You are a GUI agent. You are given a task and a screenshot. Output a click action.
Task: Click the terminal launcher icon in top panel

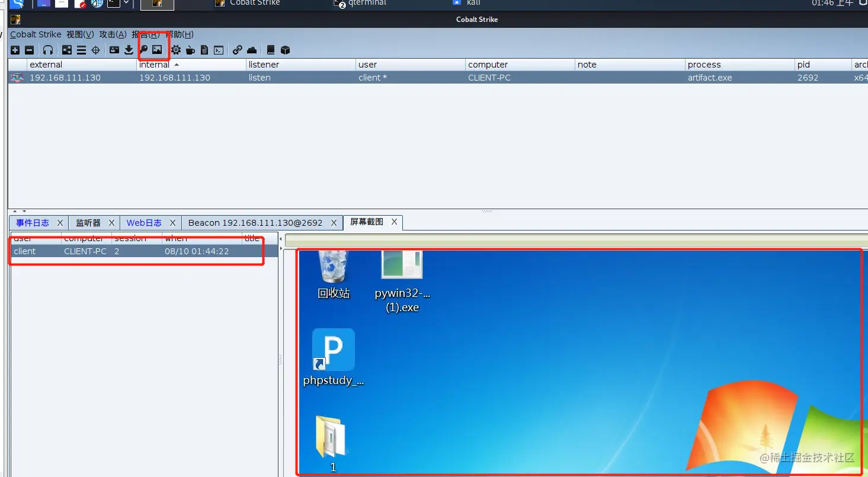113,3
